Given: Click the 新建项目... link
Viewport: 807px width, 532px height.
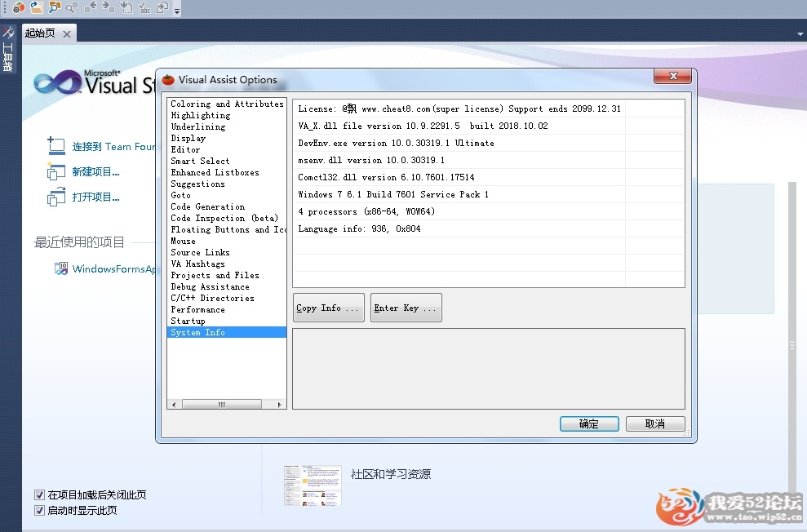Looking at the screenshot, I should [95, 172].
